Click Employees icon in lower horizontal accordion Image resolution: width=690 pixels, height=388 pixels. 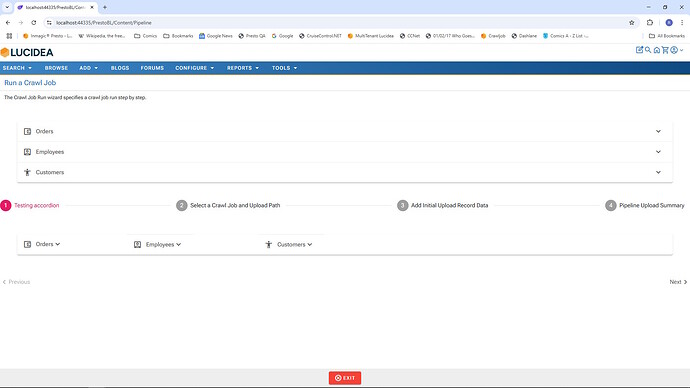point(137,245)
